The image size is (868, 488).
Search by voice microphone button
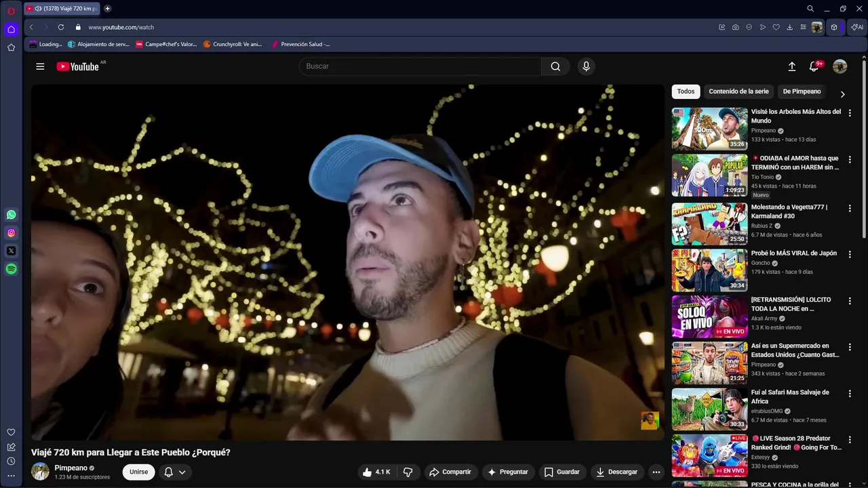587,66
